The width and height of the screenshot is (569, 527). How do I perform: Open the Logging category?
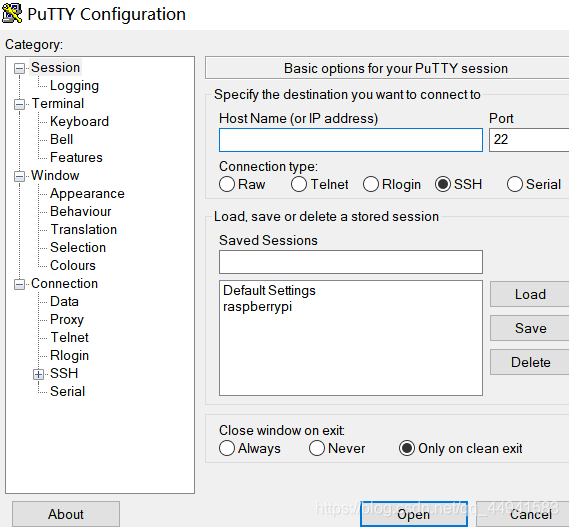click(74, 86)
